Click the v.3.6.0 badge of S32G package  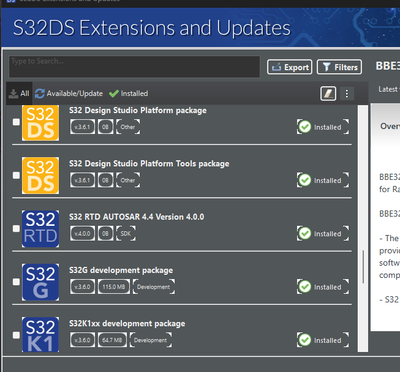(x=82, y=287)
